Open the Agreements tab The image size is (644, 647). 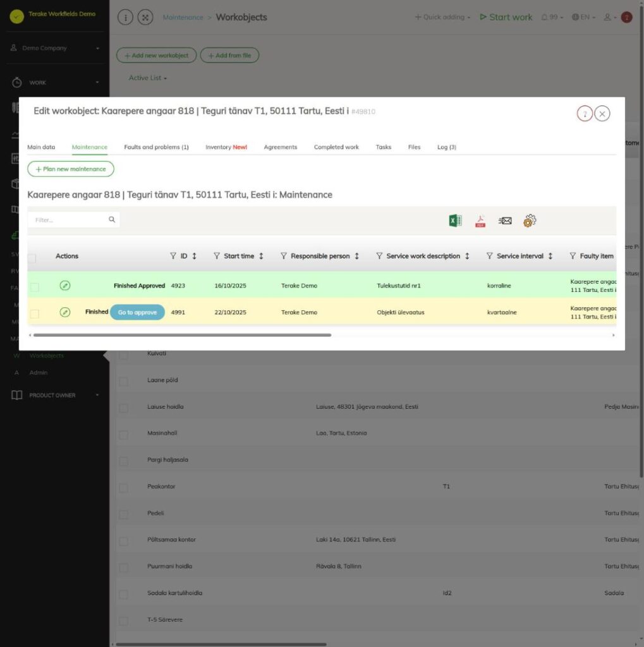coord(281,147)
